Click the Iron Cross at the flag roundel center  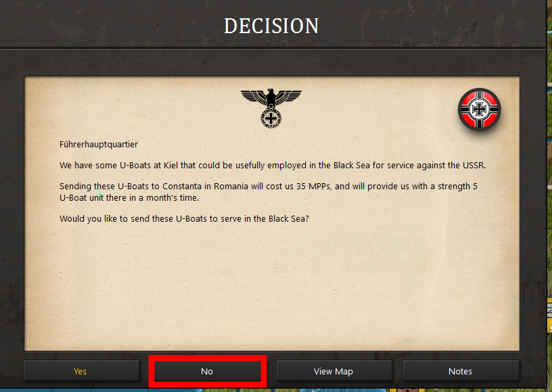479,109
